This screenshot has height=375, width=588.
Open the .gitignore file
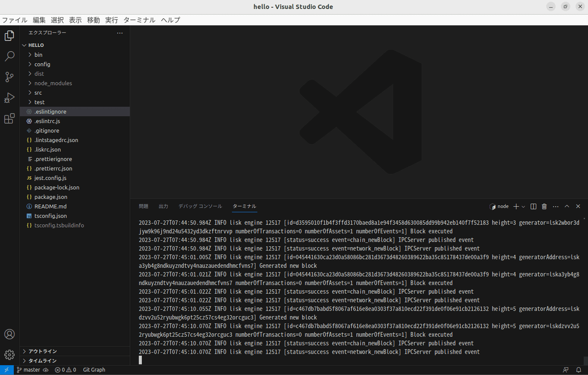pyautogui.click(x=74, y=131)
